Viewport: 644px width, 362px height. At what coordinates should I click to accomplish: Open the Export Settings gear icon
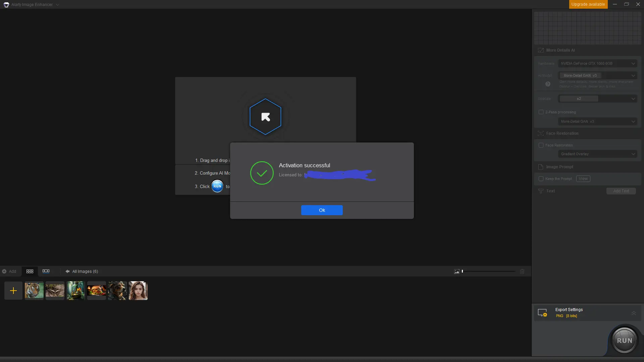[543, 313]
